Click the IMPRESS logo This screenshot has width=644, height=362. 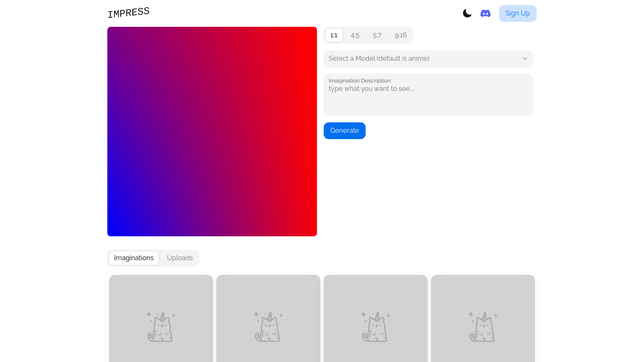(129, 13)
